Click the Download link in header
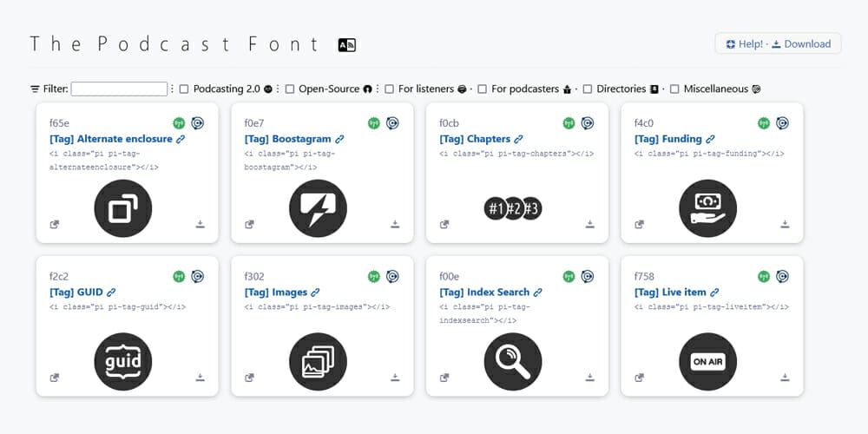 (801, 43)
